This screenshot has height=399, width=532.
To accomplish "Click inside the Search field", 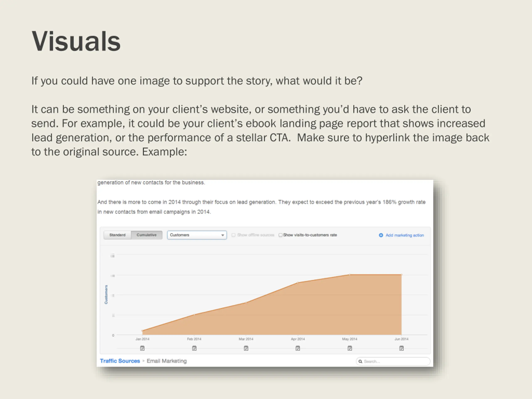I will 393,361.
